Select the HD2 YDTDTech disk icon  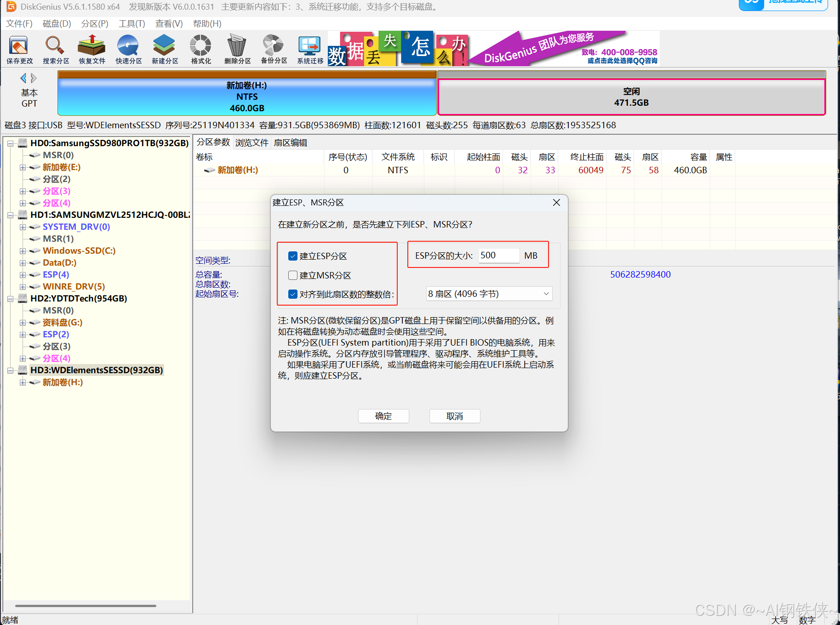[x=23, y=298]
